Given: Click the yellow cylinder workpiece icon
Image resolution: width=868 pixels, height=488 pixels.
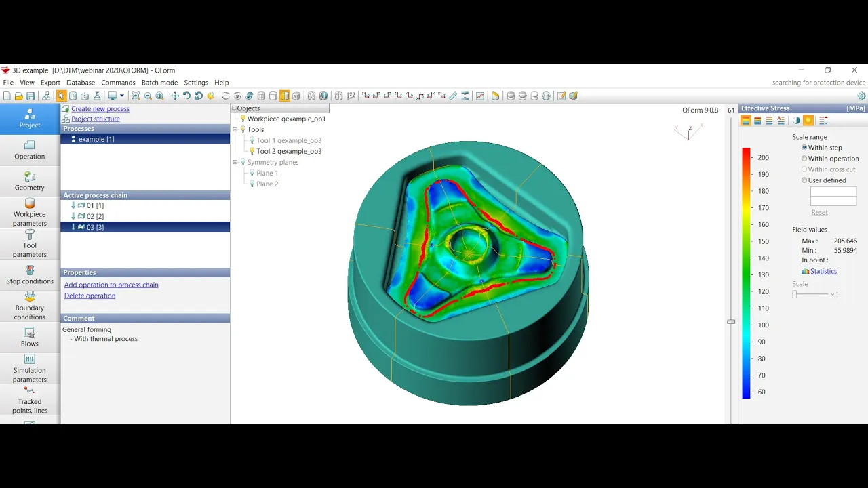Looking at the screenshot, I should click(x=495, y=96).
